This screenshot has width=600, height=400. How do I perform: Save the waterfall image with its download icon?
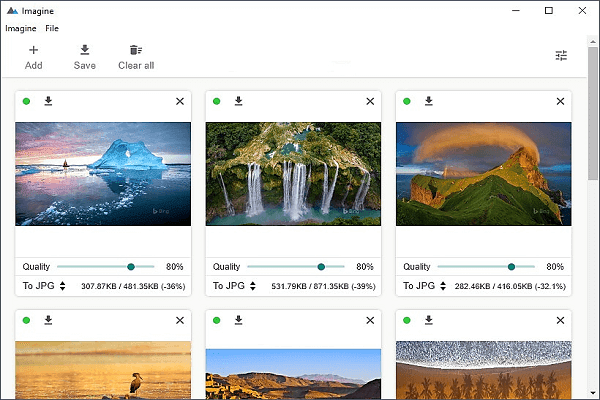(238, 101)
